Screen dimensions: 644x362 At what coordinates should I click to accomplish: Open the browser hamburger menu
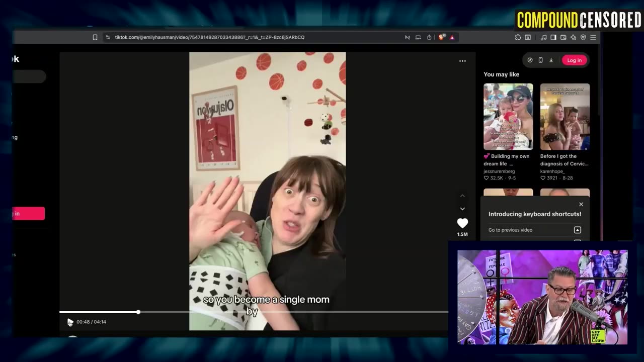click(x=593, y=37)
